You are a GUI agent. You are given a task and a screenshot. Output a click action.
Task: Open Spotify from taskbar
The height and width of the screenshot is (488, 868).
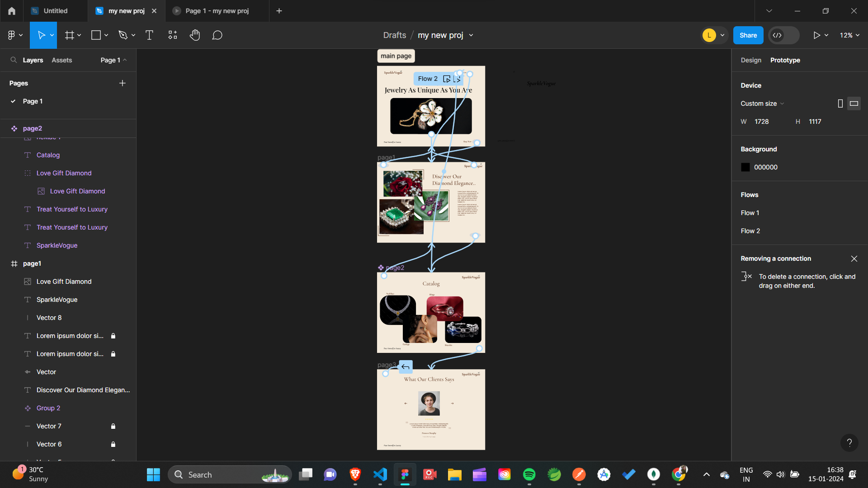529,474
